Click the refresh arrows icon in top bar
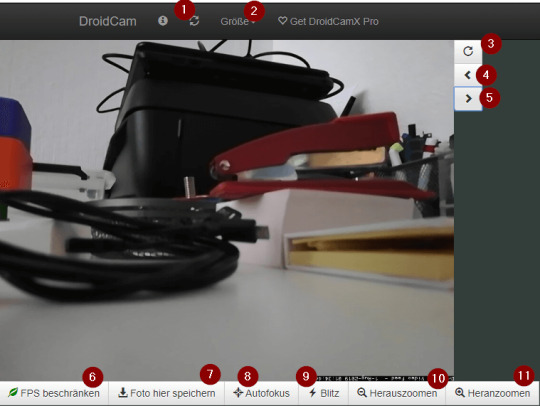Screen dimensions: 540x406 (194, 21)
